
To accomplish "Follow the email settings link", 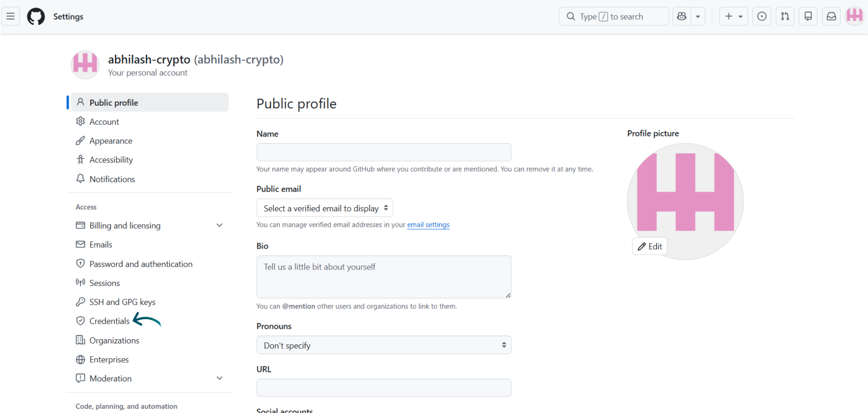I will [428, 225].
